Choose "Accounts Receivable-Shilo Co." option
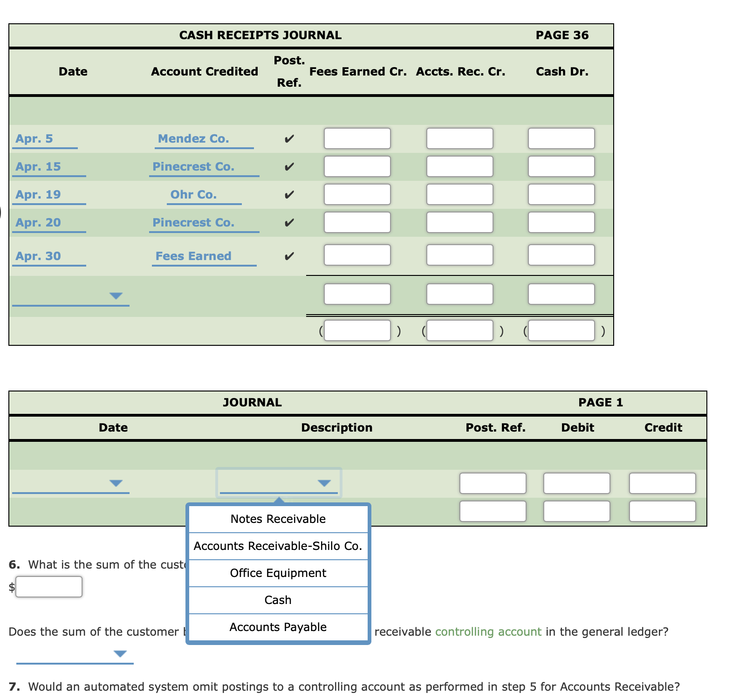The image size is (753, 700). point(278,546)
